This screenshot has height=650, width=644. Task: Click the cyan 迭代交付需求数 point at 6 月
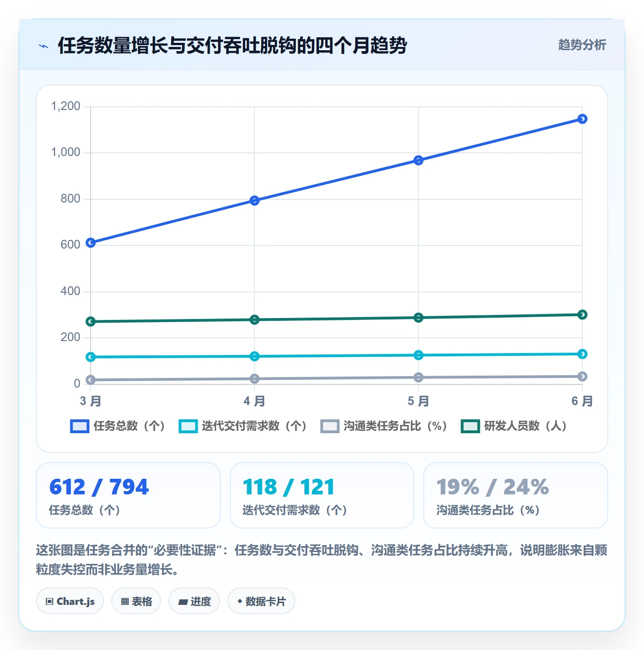pyautogui.click(x=582, y=354)
